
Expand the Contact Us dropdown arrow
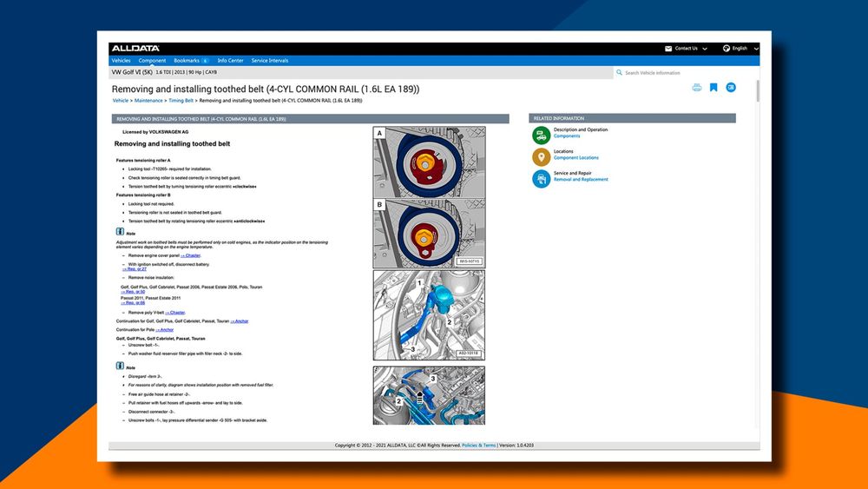click(x=705, y=49)
